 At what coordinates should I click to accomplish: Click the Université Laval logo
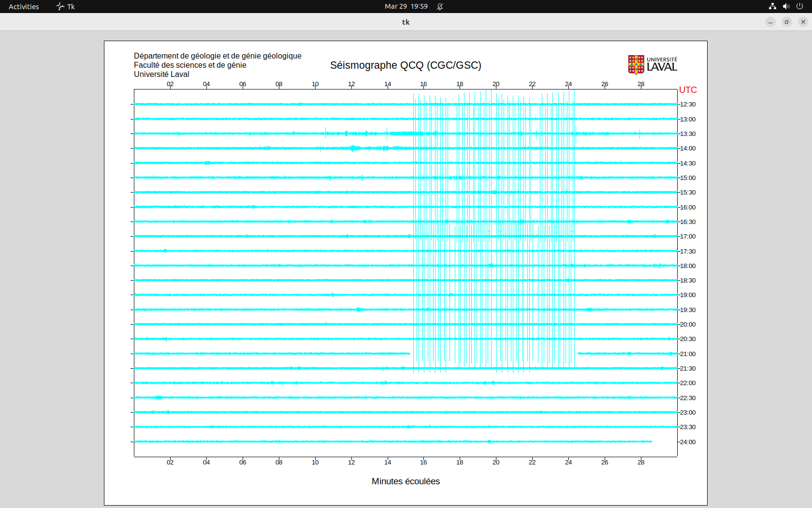652,64
